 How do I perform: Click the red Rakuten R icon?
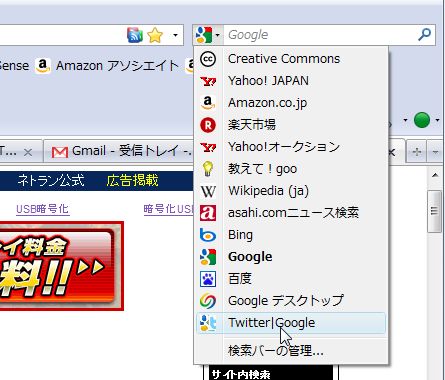(208, 125)
